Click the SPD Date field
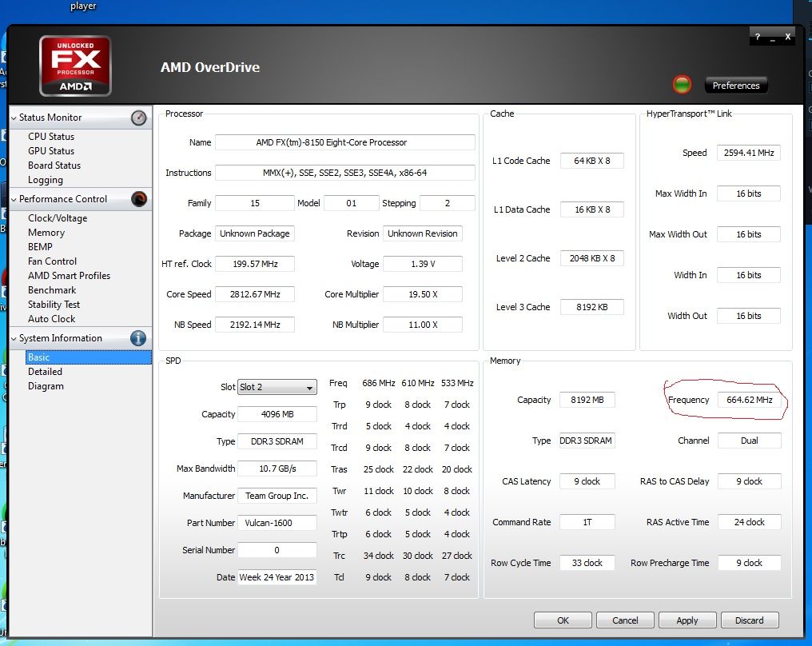Image resolution: width=812 pixels, height=646 pixels. 277,577
